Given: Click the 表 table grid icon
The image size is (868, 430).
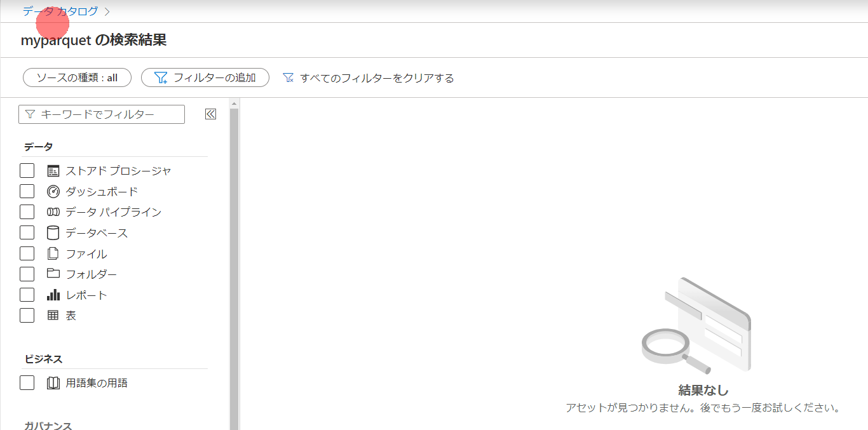Looking at the screenshot, I should point(53,315).
